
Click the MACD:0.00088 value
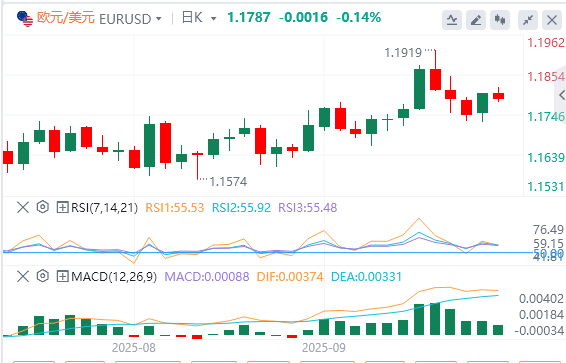click(207, 277)
